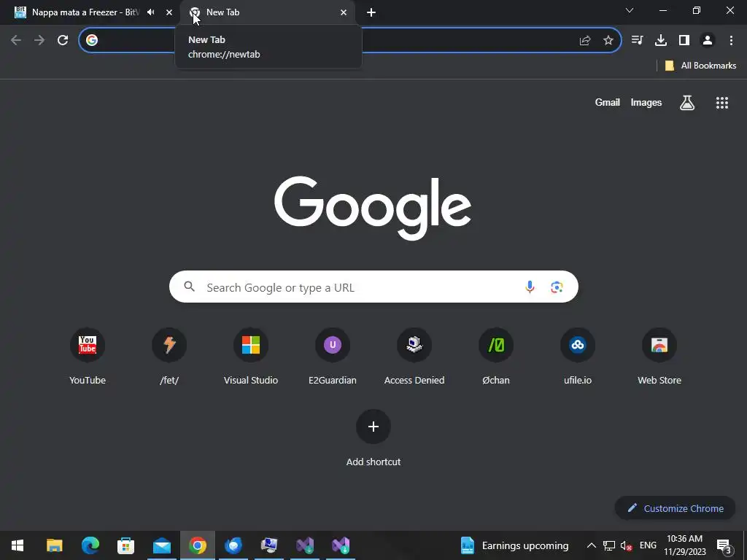This screenshot has height=560, width=747.
Task: Open the volume control in the system tray
Action: coord(627,545)
